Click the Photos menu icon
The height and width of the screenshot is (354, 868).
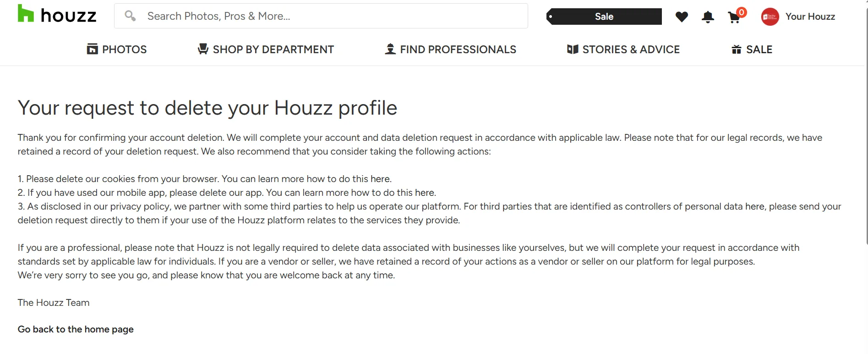(x=92, y=49)
